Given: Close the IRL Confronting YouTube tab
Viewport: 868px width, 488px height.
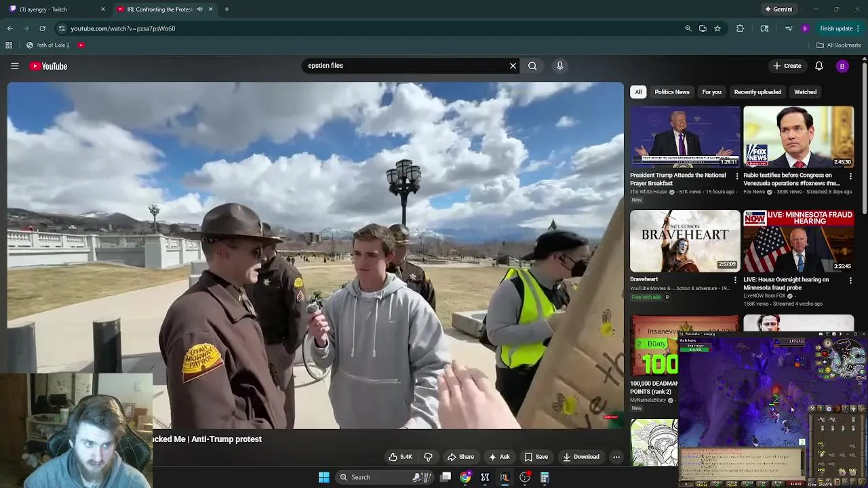Looking at the screenshot, I should 210,9.
